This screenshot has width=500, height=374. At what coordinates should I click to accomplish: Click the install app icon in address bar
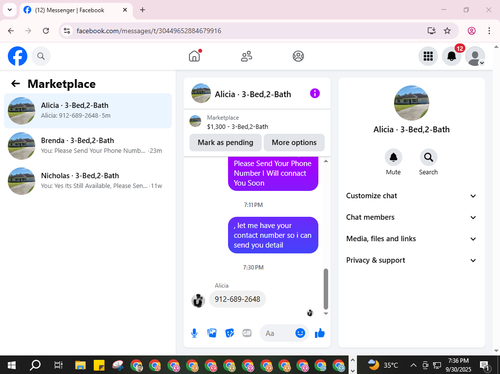click(x=431, y=31)
